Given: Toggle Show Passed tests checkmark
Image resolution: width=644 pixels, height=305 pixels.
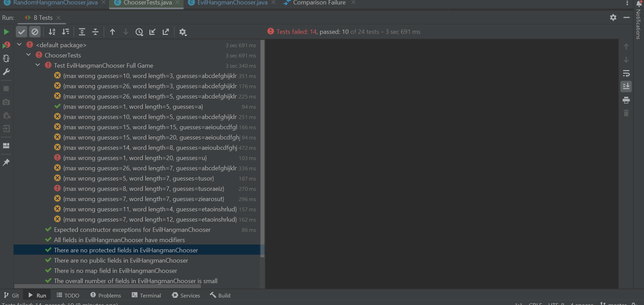Looking at the screenshot, I should pyautogui.click(x=22, y=32).
